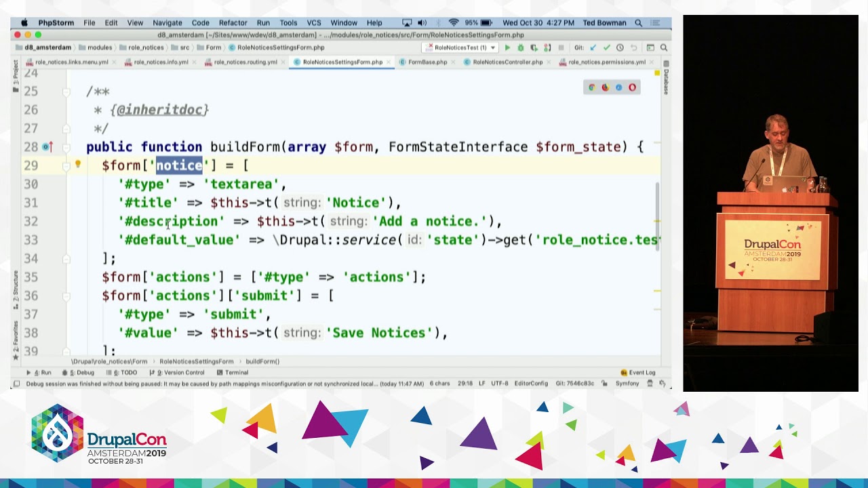Image resolution: width=868 pixels, height=488 pixels.
Task: Click RoleNoticesSettingsForm in editor breadcrumb
Action: click(196, 361)
